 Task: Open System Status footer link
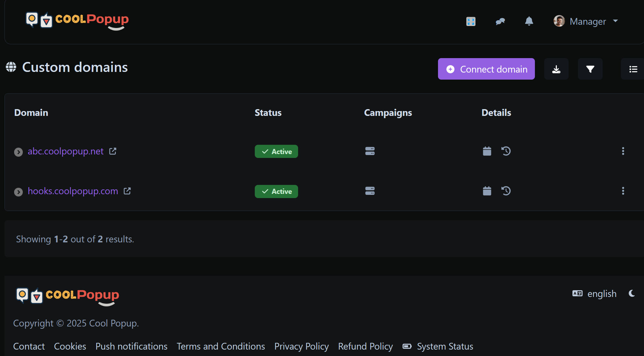tap(445, 346)
